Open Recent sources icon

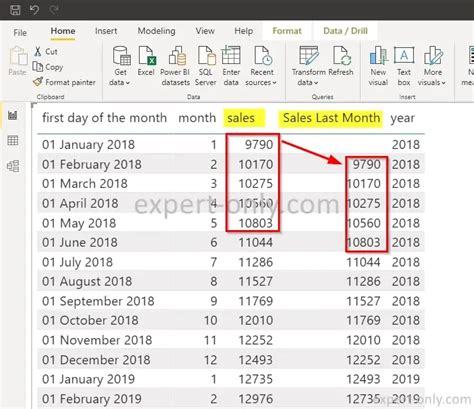click(263, 55)
